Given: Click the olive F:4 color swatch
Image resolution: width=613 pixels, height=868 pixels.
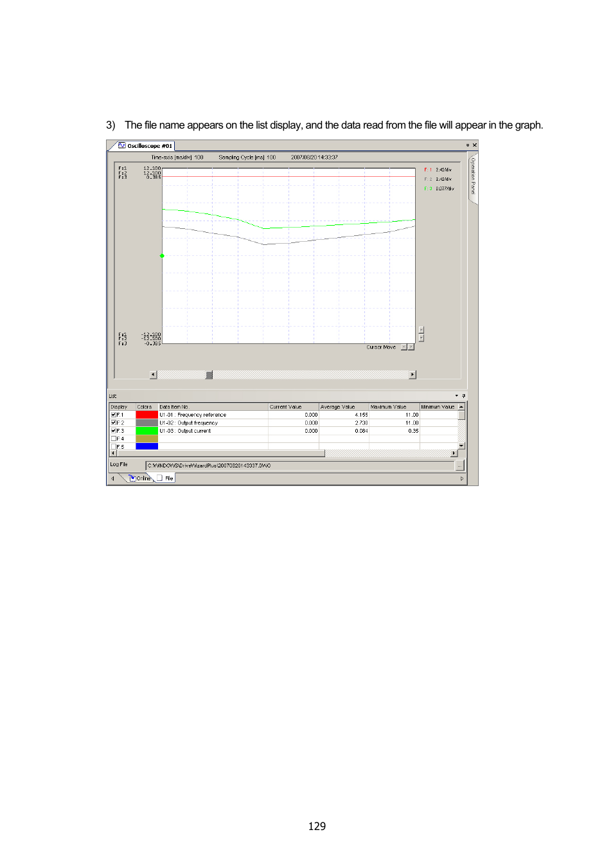Looking at the screenshot, I should [x=147, y=439].
